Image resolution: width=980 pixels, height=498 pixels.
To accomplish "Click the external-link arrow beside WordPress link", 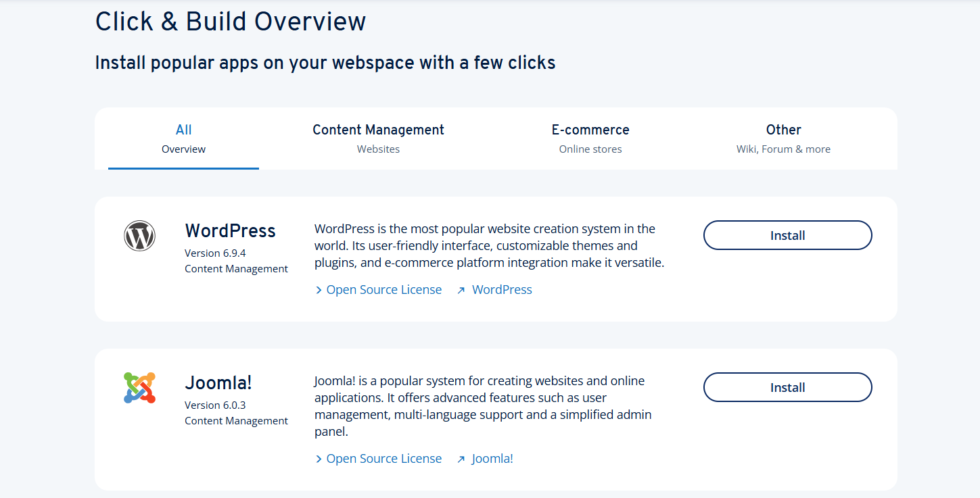I will (461, 290).
